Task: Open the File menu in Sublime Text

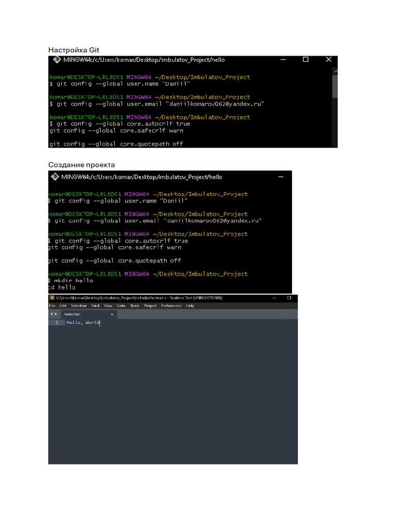Action: tap(52, 305)
